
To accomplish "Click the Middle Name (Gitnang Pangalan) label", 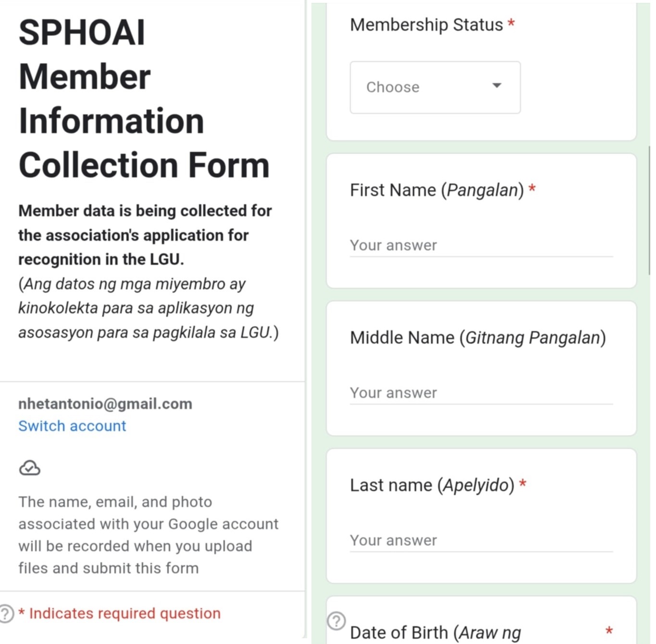I will click(x=478, y=338).
